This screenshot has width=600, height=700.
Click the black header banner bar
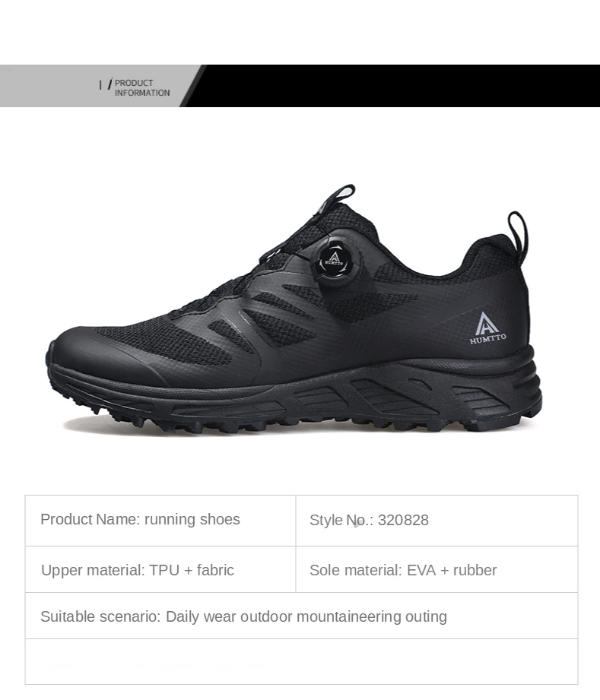pyautogui.click(x=392, y=86)
